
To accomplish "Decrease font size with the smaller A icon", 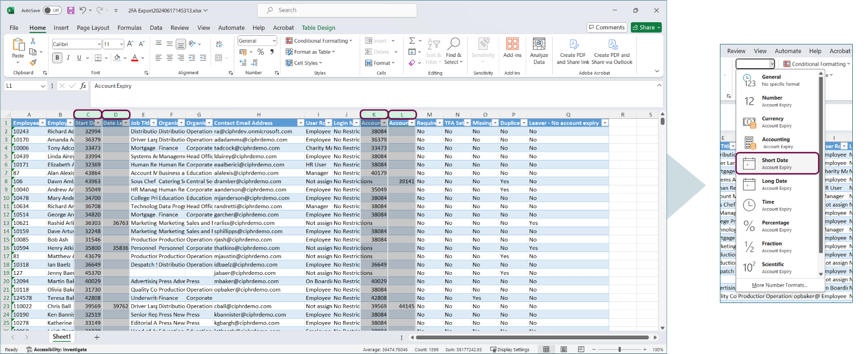I will pos(142,44).
